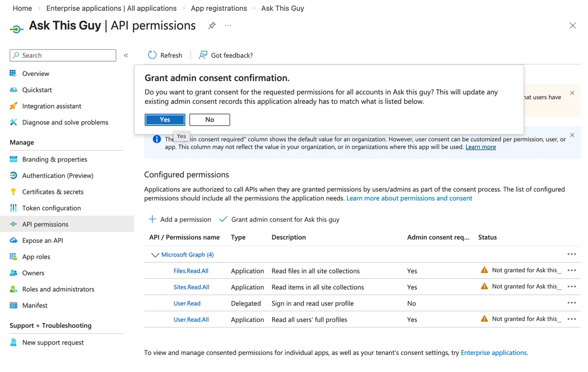
Task: Open more options for Files.Read.All row
Action: tap(571, 270)
